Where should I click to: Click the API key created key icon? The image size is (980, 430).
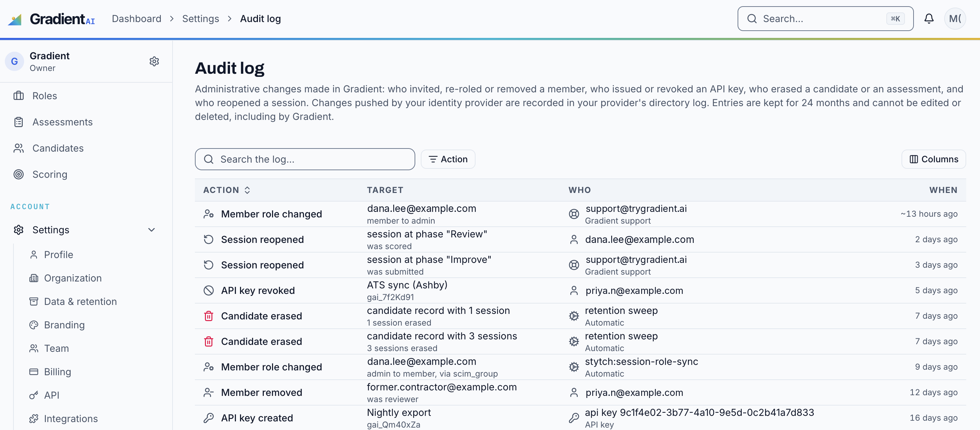point(208,418)
